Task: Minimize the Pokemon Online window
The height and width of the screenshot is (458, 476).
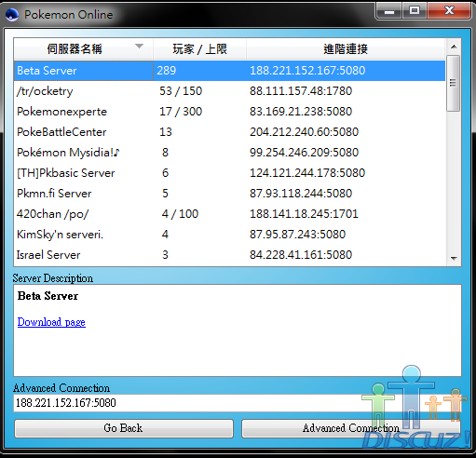Action: click(x=389, y=11)
